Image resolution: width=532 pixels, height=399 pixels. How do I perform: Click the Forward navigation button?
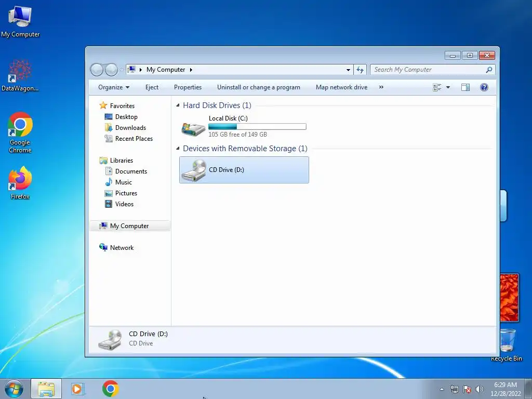111,70
